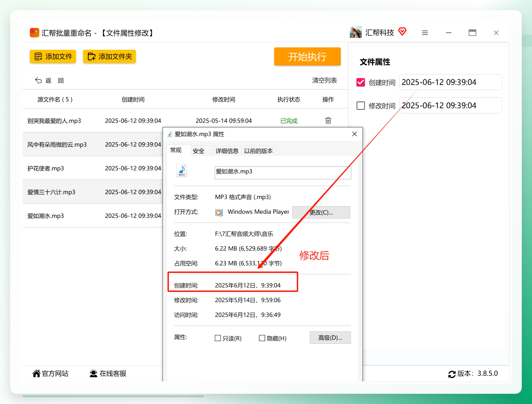Click created value 2025年6月12日, 9:39:04
532x404 pixels.
[x=248, y=285]
